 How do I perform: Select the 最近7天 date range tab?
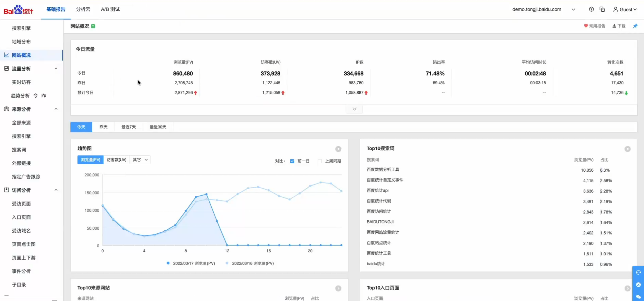click(128, 127)
